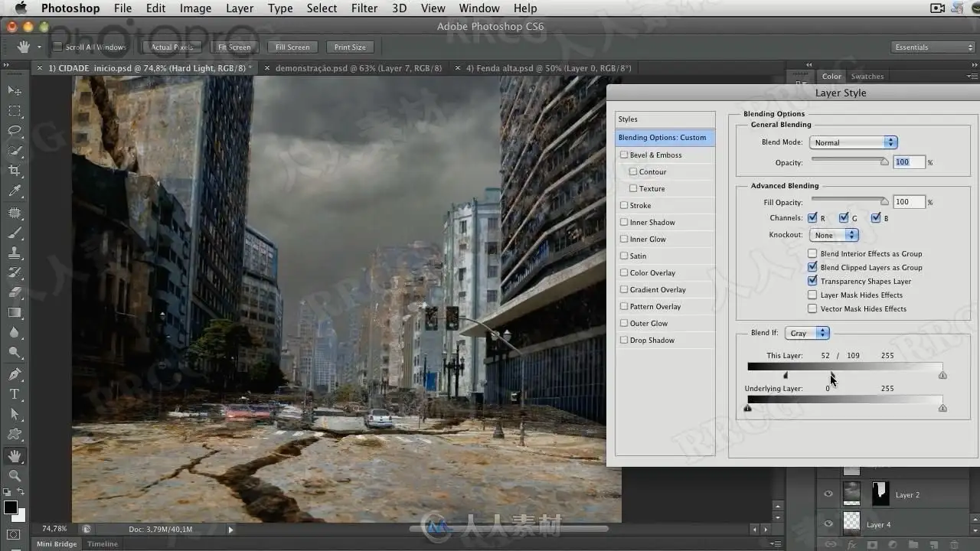The height and width of the screenshot is (551, 980).
Task: Open the Filter menu
Action: 364,8
